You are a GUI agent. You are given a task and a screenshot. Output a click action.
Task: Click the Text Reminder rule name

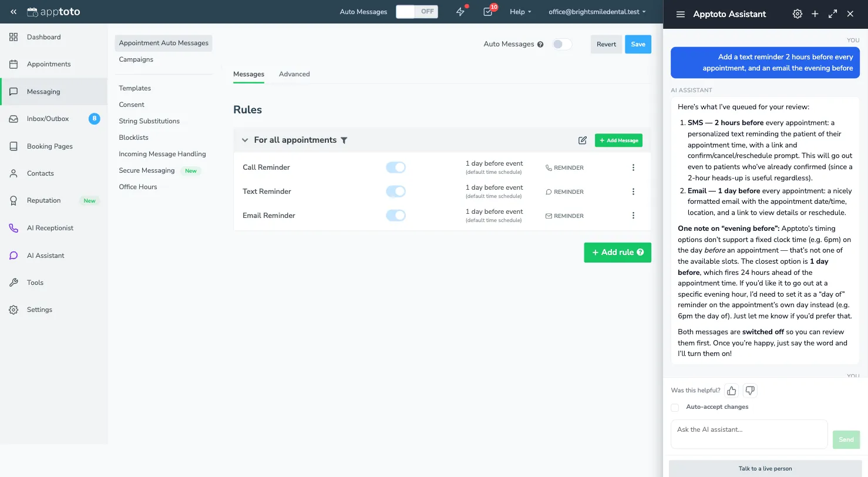click(267, 192)
